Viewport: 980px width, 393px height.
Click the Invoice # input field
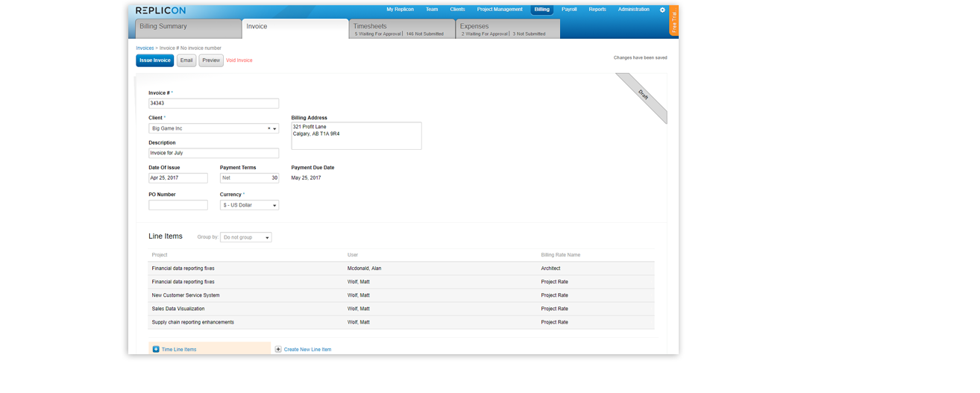coord(213,104)
